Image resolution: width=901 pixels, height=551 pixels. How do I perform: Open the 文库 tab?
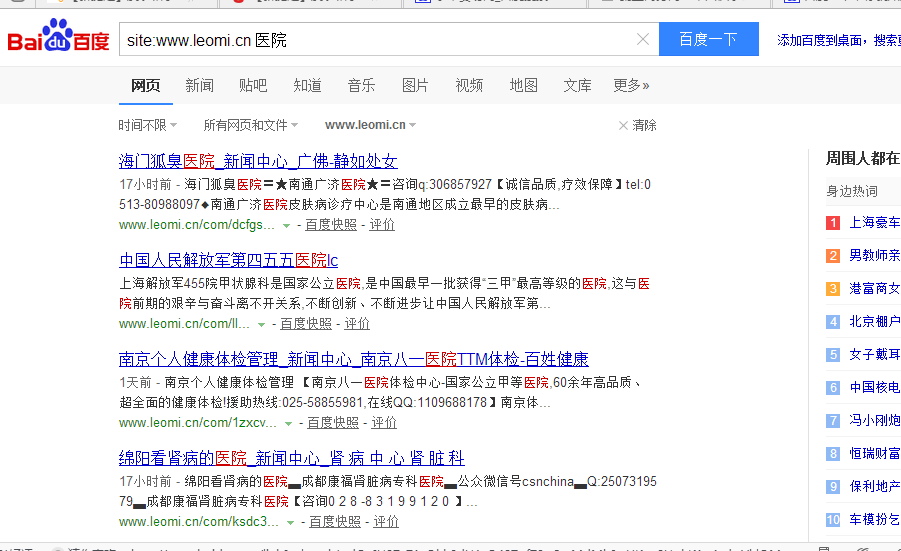(577, 86)
